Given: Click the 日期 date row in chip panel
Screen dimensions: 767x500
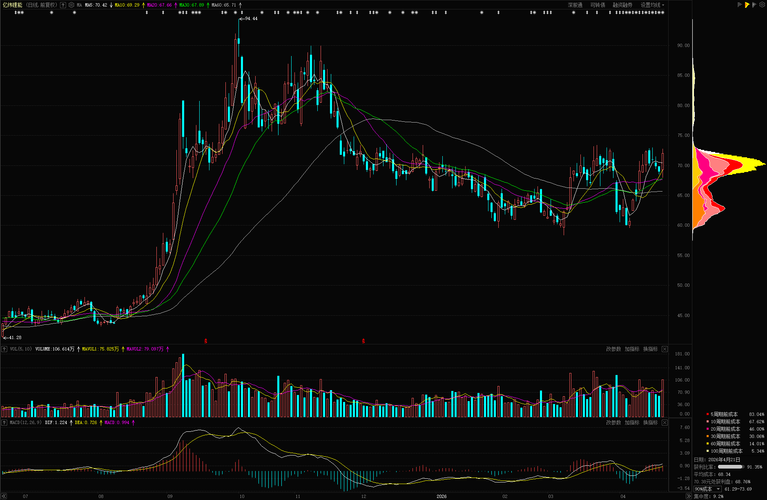Looking at the screenshot, I should click(x=717, y=460).
